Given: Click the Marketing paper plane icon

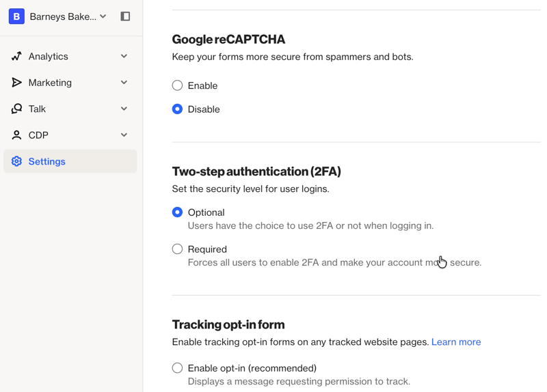Looking at the screenshot, I should 16,83.
